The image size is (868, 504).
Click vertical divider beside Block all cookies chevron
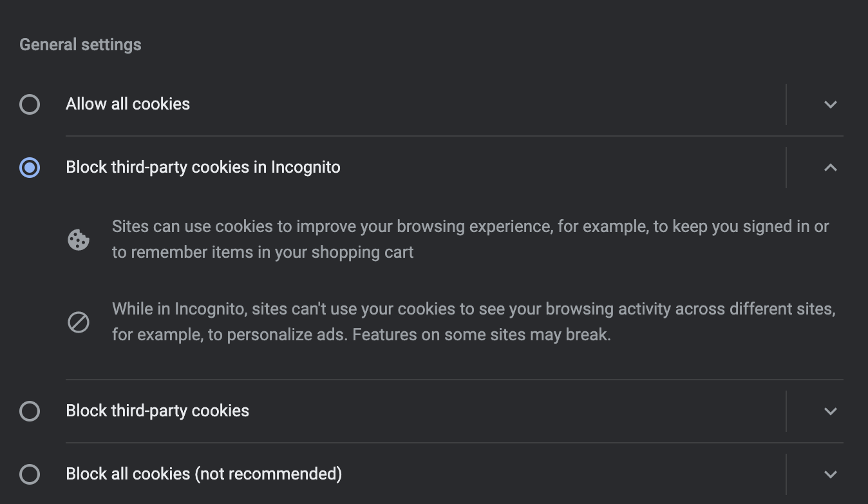(786, 474)
